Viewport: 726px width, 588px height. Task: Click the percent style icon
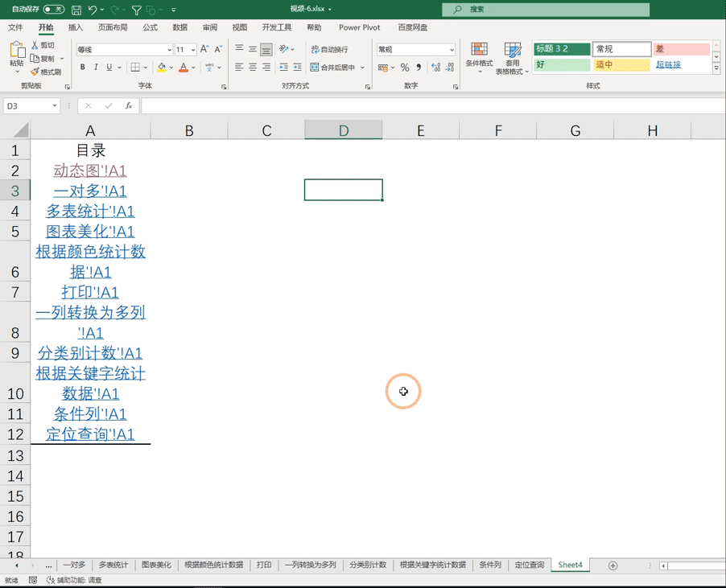pyautogui.click(x=405, y=68)
